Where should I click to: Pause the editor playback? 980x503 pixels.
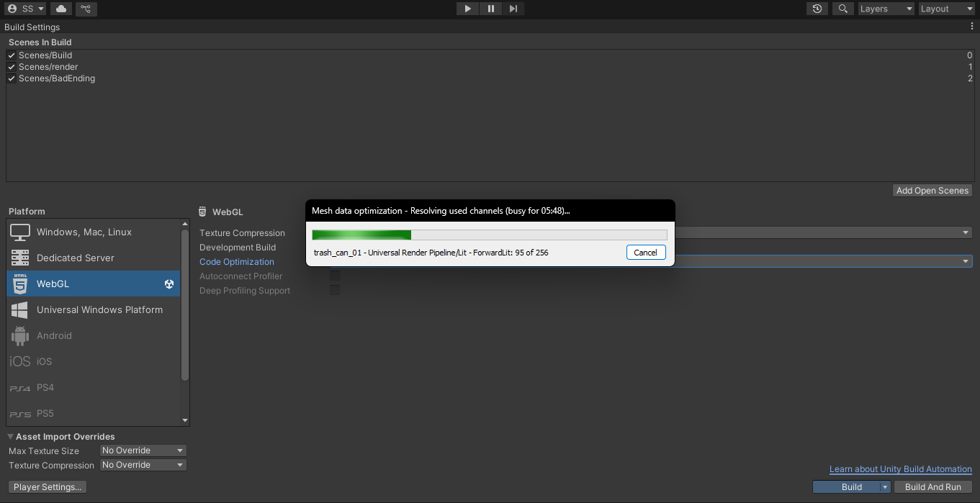coord(490,9)
